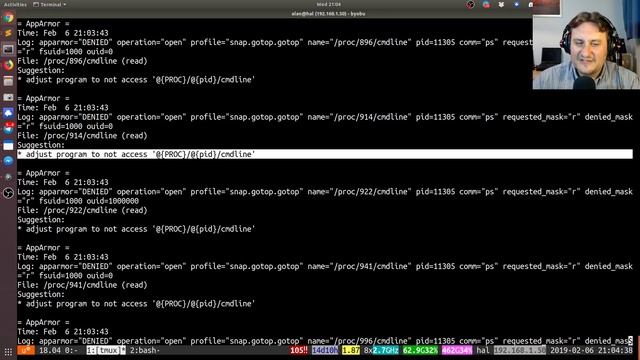Open OBS Studio from the dock
The width and height of the screenshot is (640, 360).
(8, 193)
